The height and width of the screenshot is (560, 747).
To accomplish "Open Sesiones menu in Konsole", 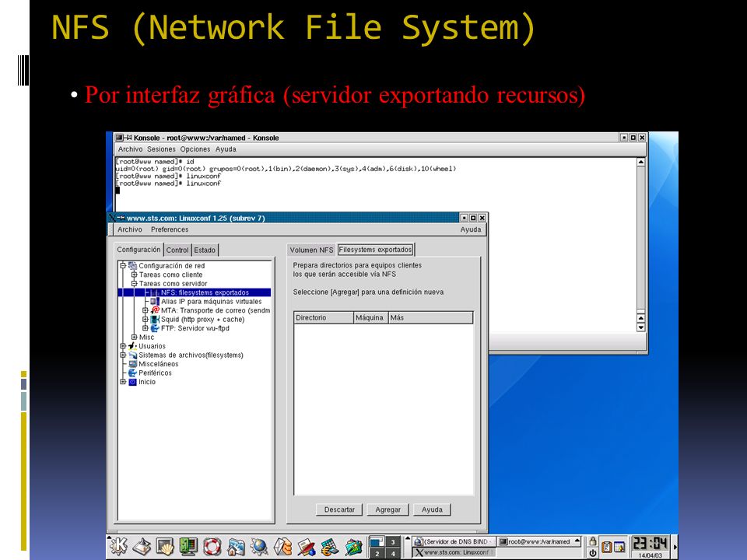I will 162,149.
